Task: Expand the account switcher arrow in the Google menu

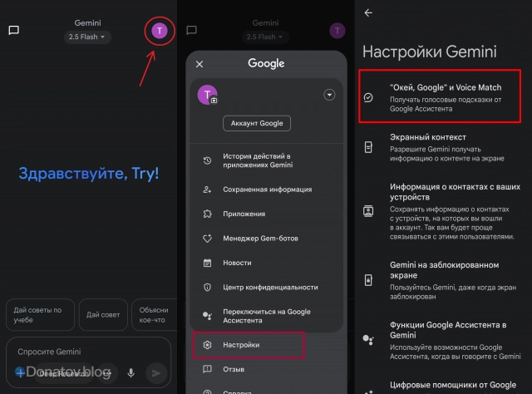Action: point(329,95)
